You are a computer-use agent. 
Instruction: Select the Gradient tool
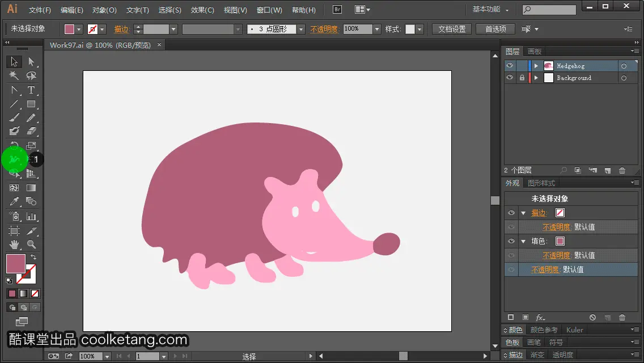tap(31, 188)
